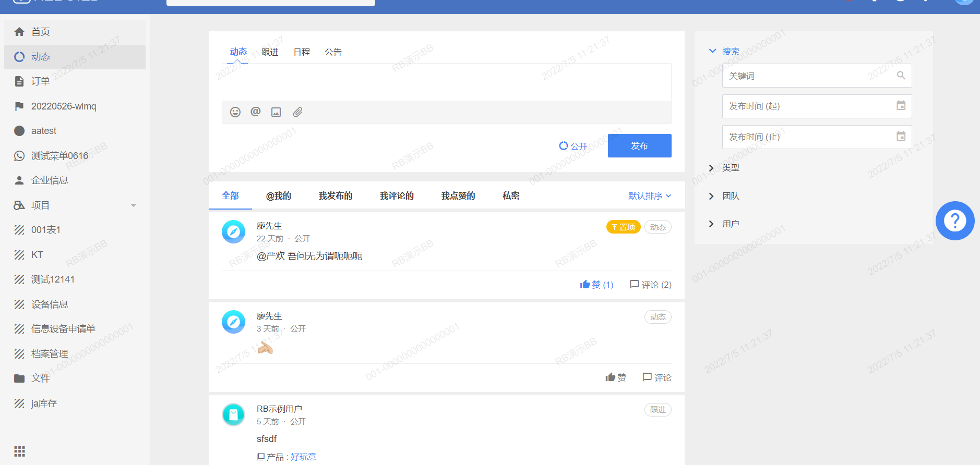Click the home icon next to 首页
Screen dimensions: 980x465
pos(19,32)
